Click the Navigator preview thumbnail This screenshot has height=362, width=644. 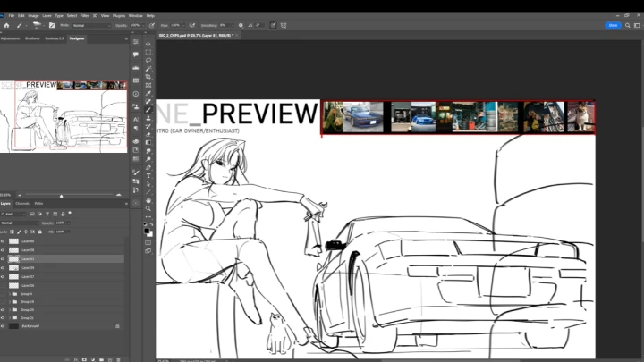click(x=64, y=117)
